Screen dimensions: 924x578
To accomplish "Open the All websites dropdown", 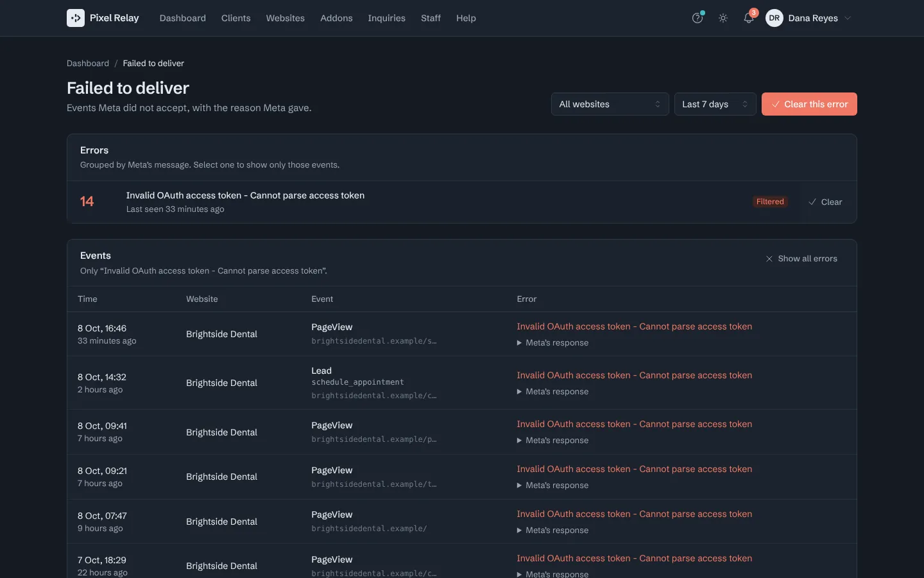I will [610, 104].
